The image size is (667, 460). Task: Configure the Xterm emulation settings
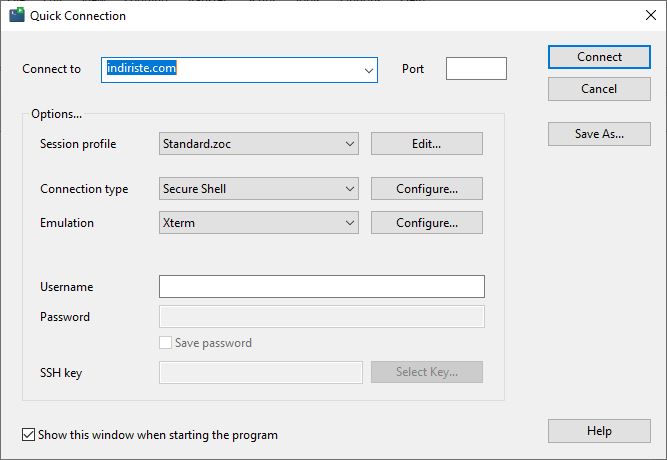pyautogui.click(x=427, y=223)
